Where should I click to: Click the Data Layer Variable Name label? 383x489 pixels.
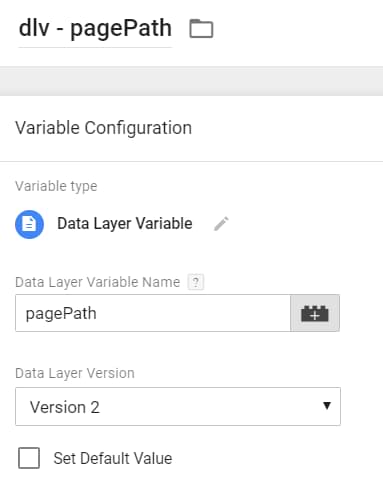pyautogui.click(x=97, y=282)
